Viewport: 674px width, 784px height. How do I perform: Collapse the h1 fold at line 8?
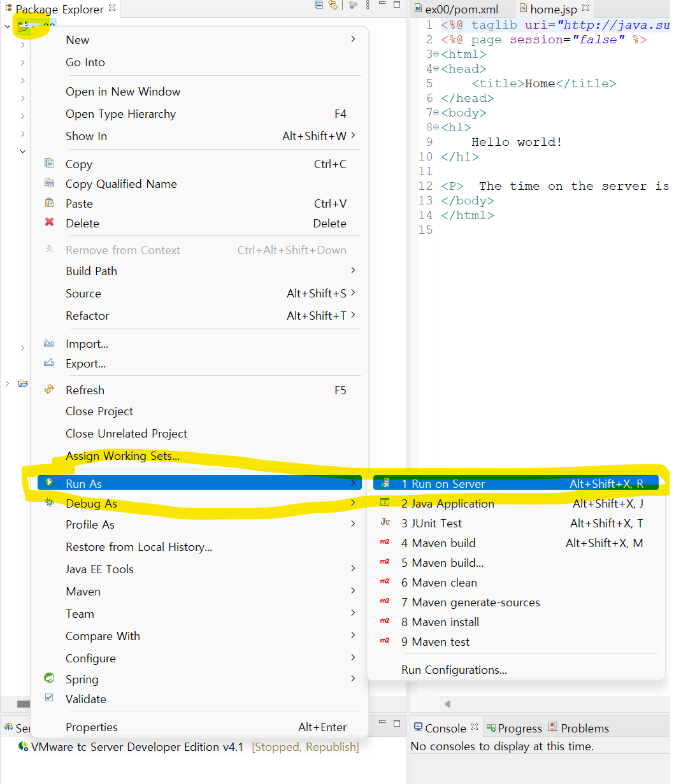(436, 127)
